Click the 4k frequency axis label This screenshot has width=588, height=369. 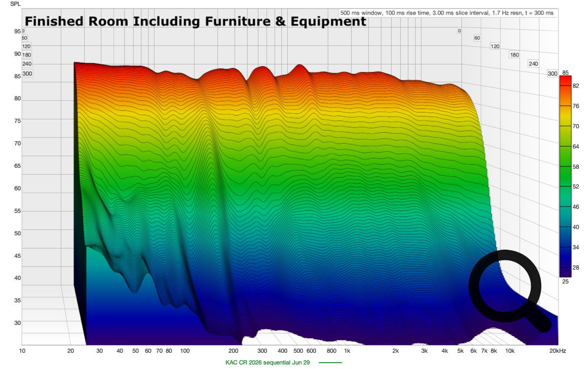[x=445, y=351]
